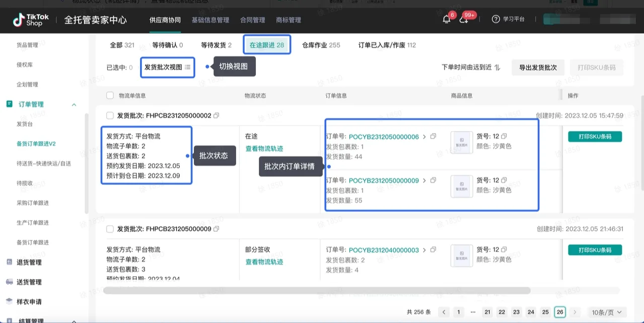
Task: Go to page 22
Action: (x=502, y=312)
